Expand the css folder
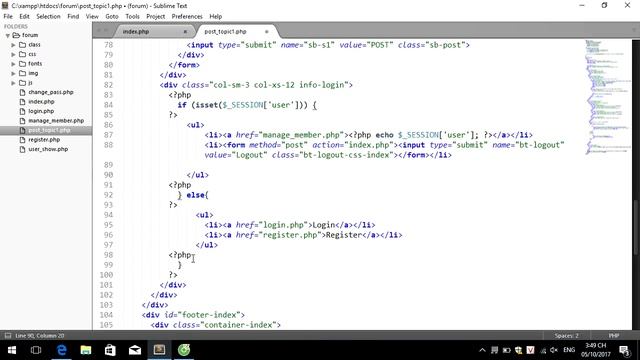The image size is (640, 360). pyautogui.click(x=13, y=54)
